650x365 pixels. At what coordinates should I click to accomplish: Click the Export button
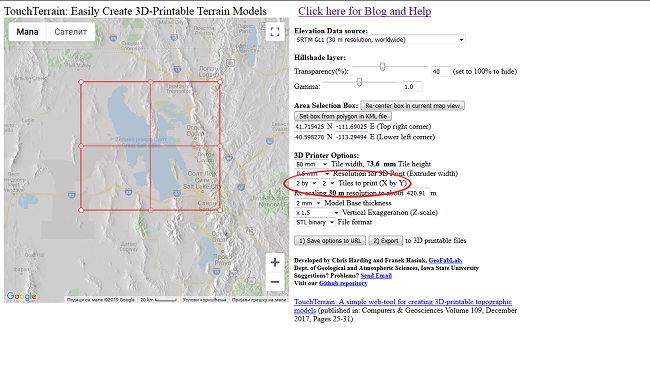[x=386, y=241]
